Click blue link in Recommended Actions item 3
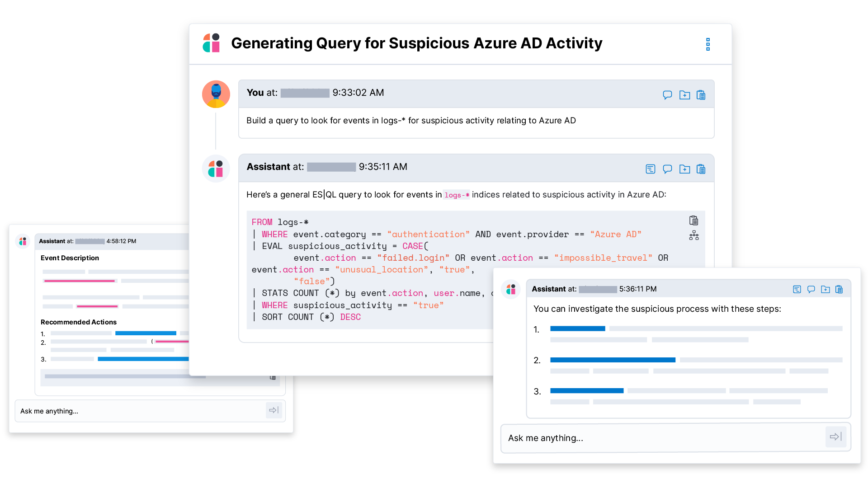 pos(143,359)
